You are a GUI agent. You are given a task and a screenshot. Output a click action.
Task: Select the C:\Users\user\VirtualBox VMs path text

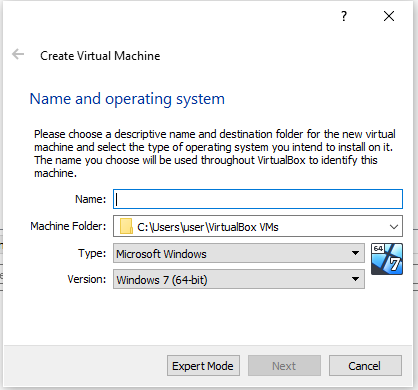tap(208, 227)
